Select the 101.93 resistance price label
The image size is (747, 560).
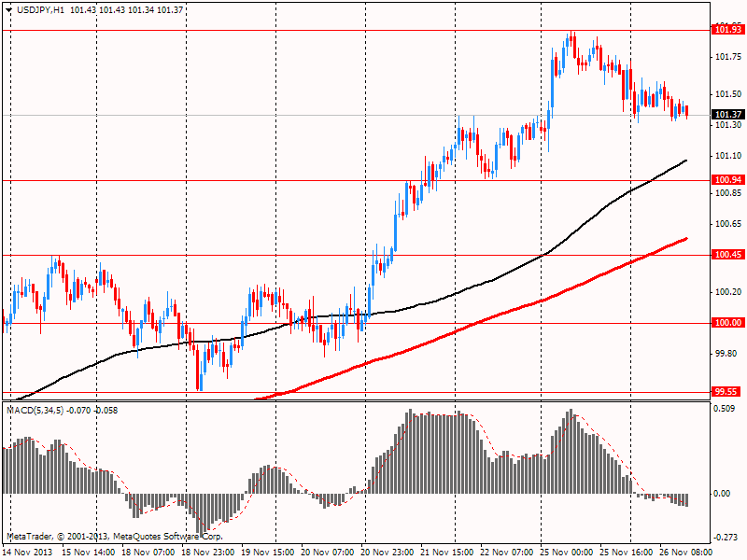click(x=728, y=30)
